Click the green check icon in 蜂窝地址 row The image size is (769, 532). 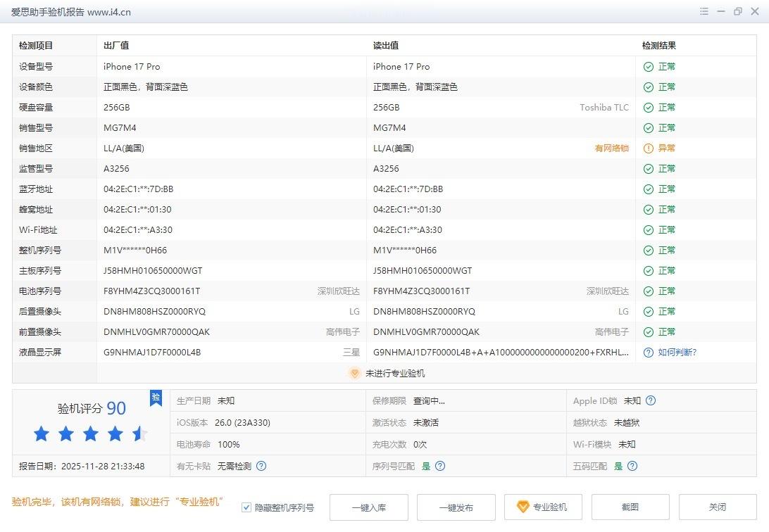[649, 210]
